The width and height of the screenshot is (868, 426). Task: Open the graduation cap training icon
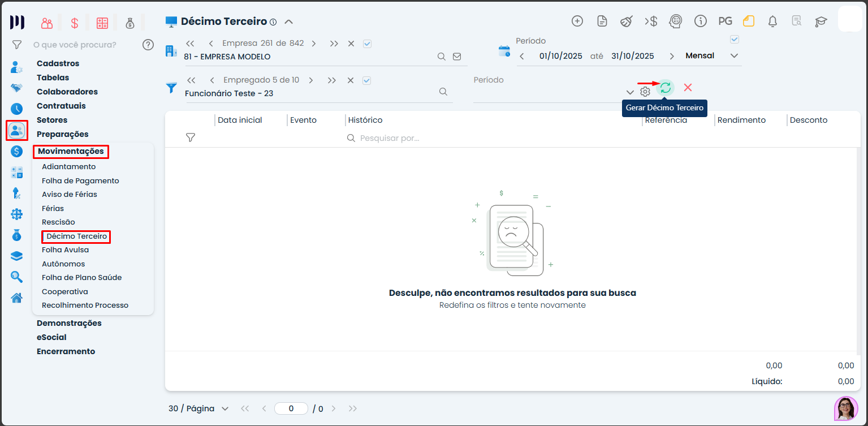[821, 21]
